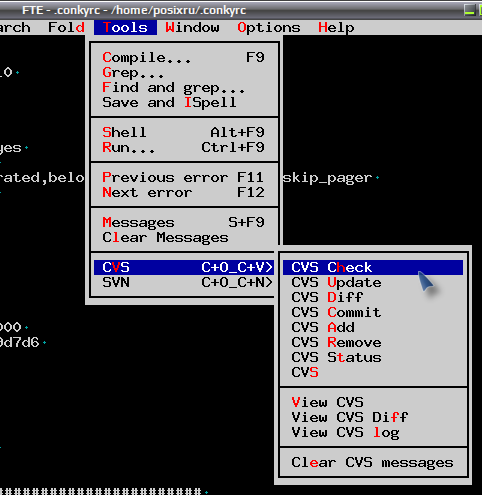Open the Tools menu
This screenshot has width=482, height=495.
click(x=125, y=27)
